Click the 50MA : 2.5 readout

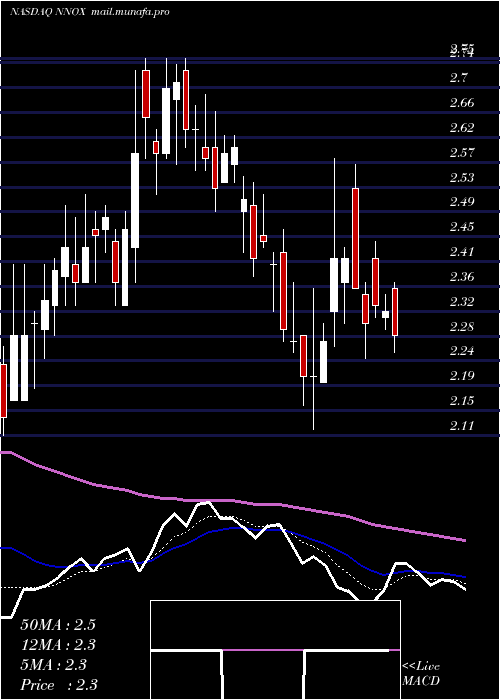[58, 625]
